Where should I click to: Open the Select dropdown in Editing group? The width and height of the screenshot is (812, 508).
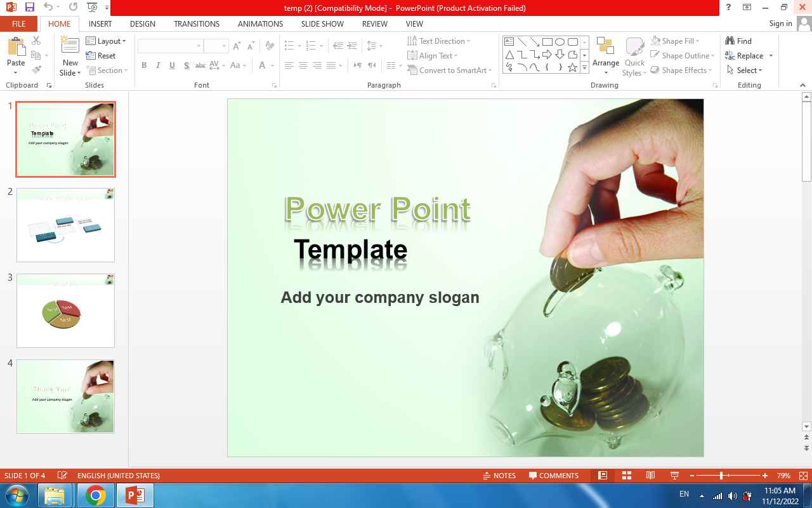point(745,70)
